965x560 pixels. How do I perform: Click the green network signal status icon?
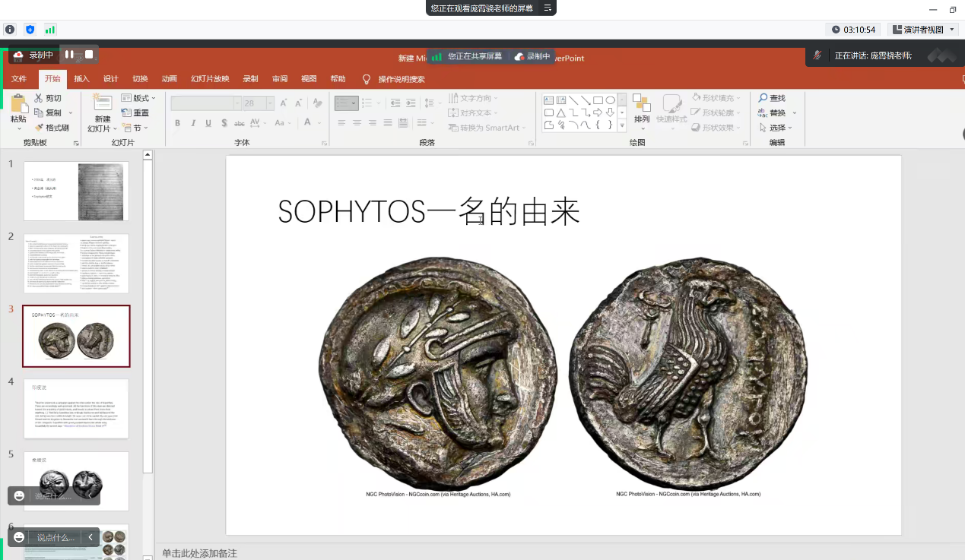click(x=50, y=30)
